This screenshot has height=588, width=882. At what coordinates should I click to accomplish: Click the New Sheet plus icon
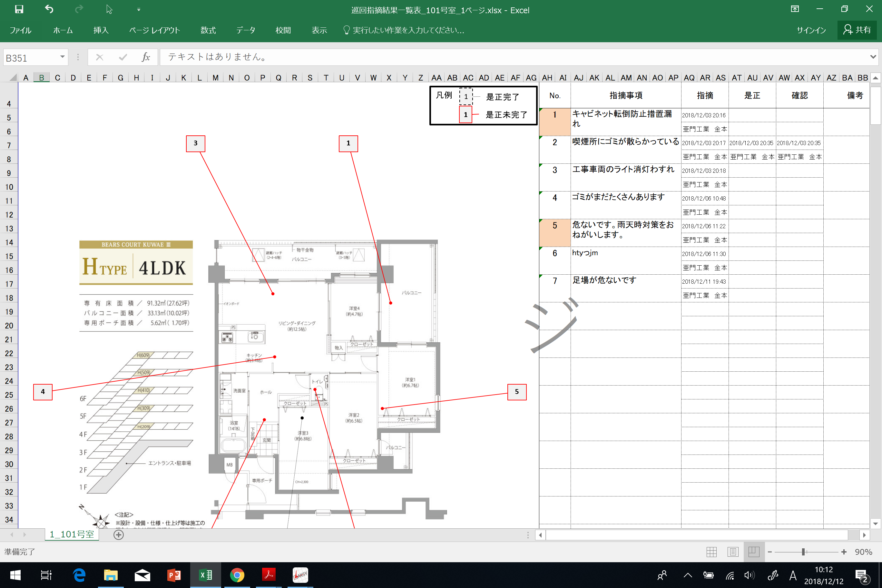pos(119,535)
